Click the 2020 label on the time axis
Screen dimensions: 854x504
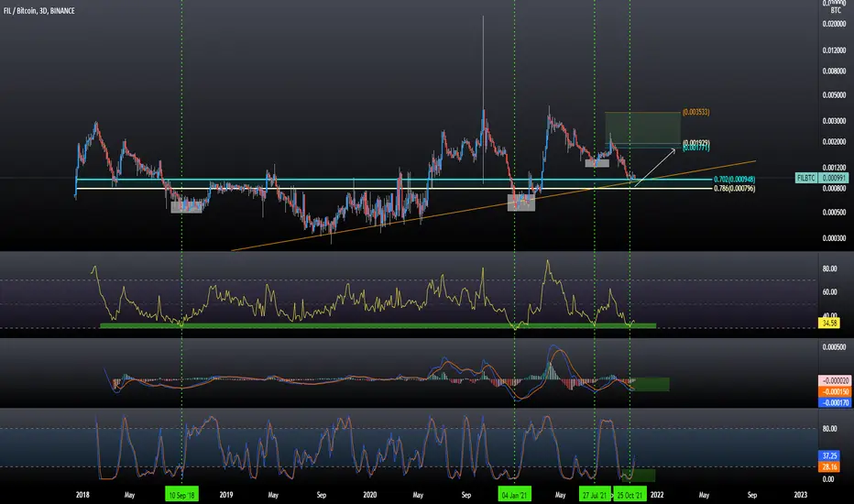coord(370,495)
